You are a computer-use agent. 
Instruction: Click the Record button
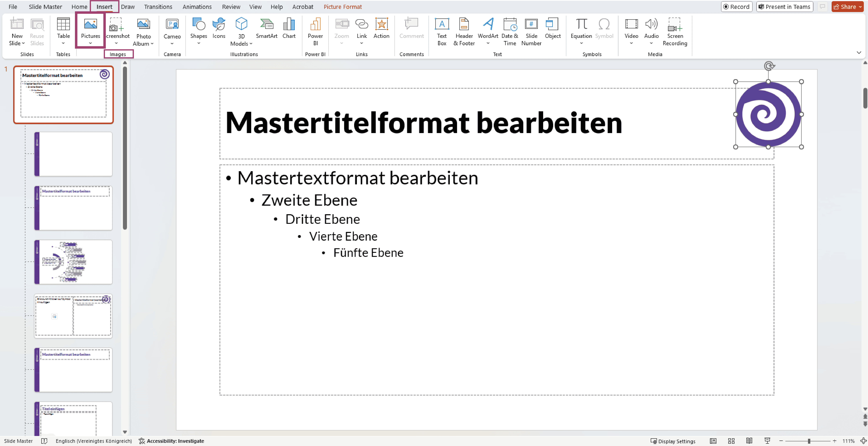[736, 7]
